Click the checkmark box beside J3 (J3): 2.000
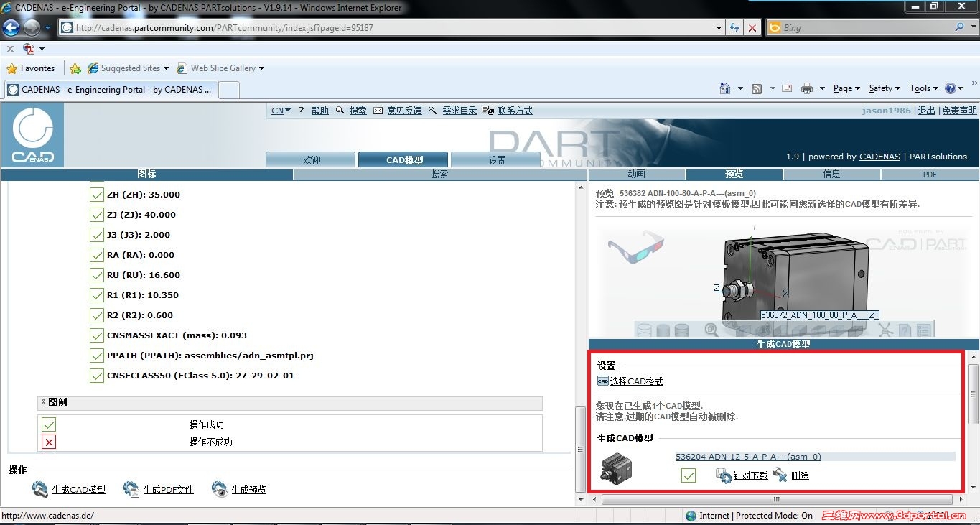Viewport: 980px width, 525px height. [x=96, y=235]
